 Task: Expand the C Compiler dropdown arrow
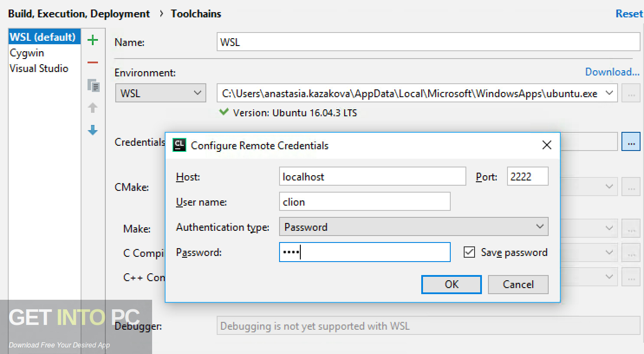pyautogui.click(x=609, y=252)
